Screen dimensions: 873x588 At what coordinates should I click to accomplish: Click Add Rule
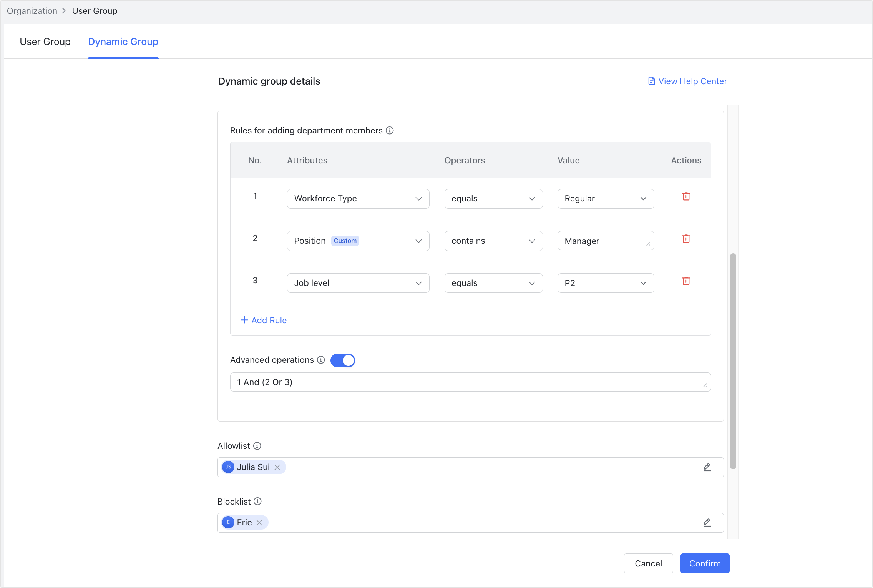point(264,320)
